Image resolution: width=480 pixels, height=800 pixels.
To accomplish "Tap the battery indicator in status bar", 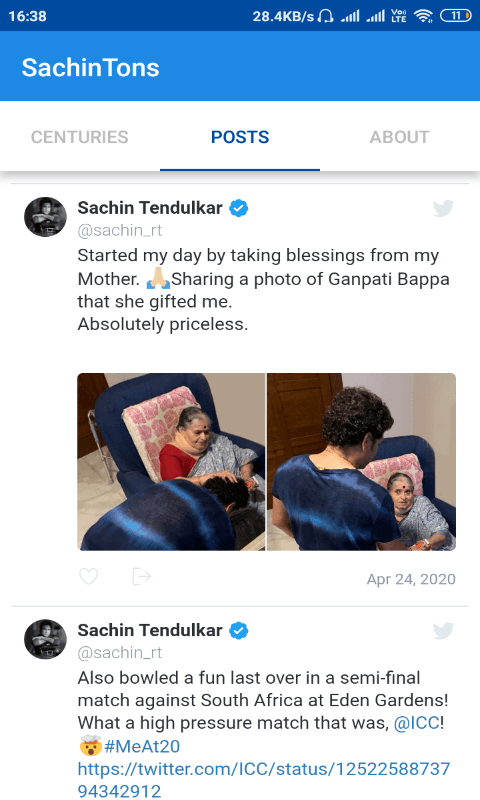I will point(456,16).
